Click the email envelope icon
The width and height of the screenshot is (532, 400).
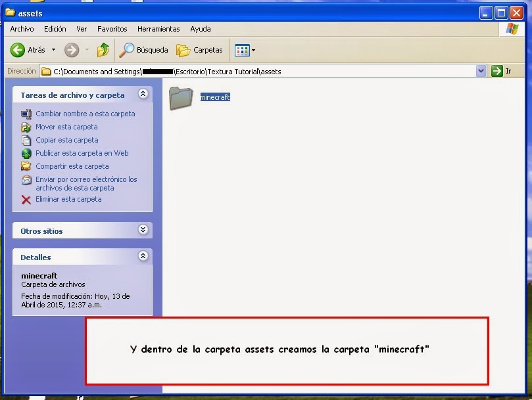click(26, 180)
